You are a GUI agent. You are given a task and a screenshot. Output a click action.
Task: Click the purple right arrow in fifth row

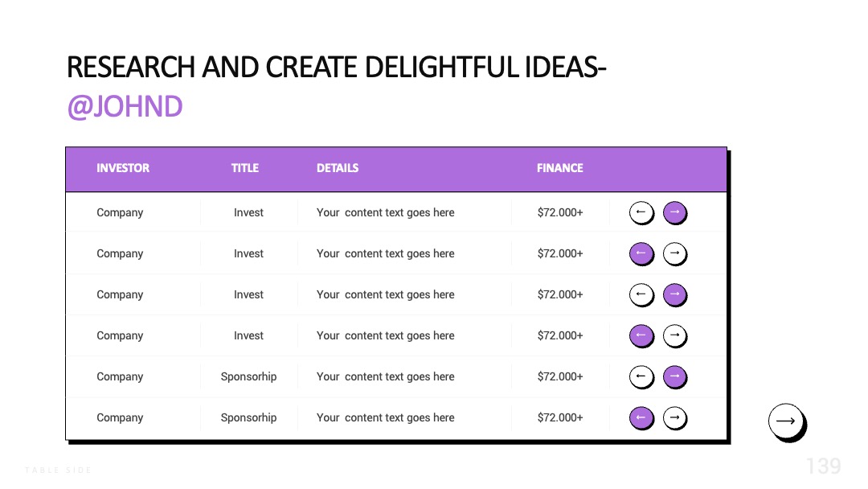pos(675,376)
